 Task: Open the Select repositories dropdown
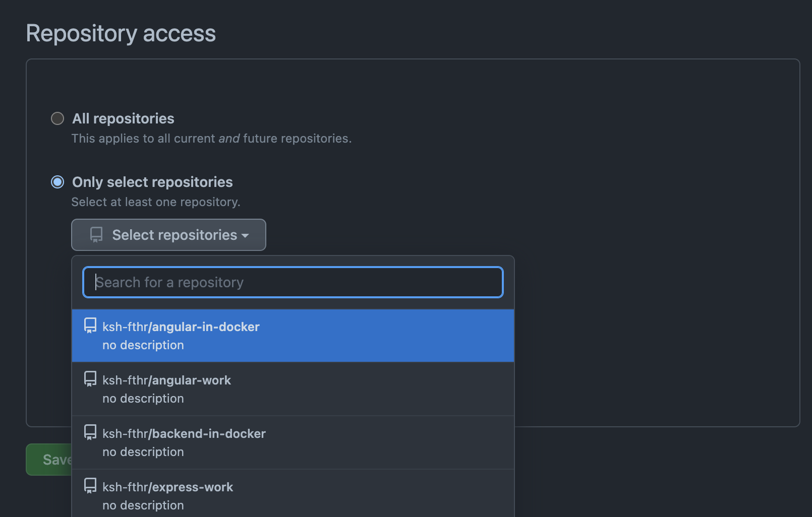tap(168, 235)
